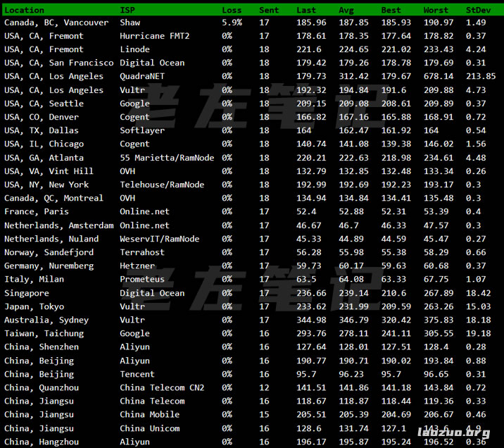504x448 pixels.
Task: Click the Loss column header
Action: pos(232,11)
